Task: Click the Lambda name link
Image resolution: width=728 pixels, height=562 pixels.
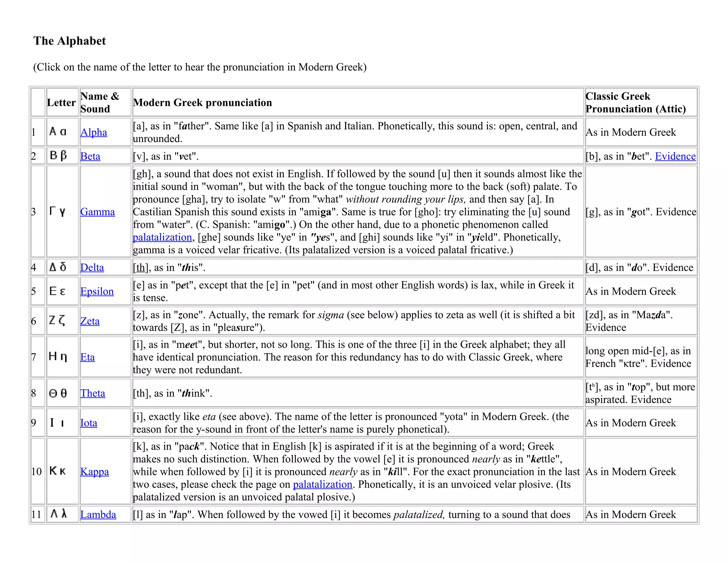Action: pyautogui.click(x=98, y=514)
